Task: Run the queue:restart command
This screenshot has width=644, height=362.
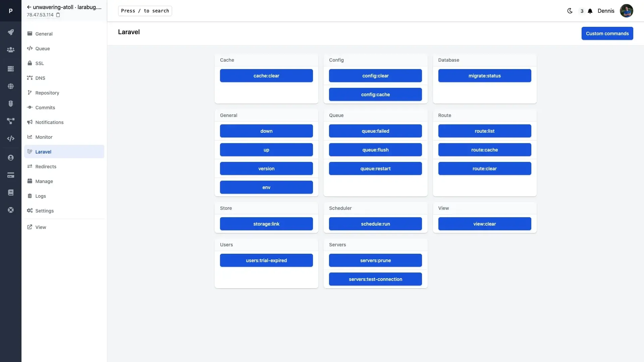Action: [x=375, y=169]
